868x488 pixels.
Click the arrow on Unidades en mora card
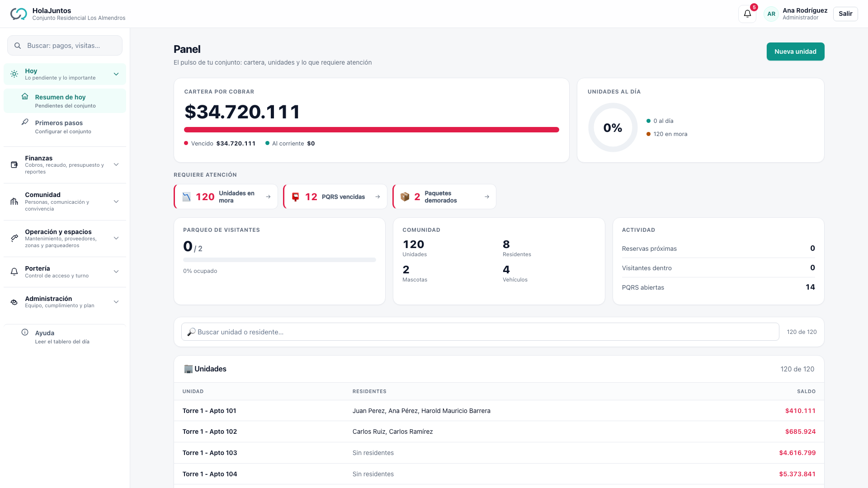(x=268, y=197)
